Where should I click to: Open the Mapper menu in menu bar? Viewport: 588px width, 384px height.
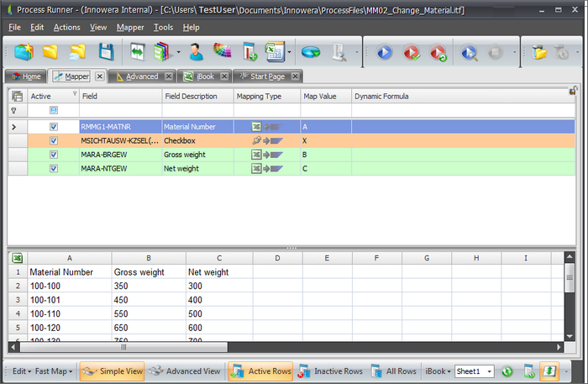[x=129, y=27]
